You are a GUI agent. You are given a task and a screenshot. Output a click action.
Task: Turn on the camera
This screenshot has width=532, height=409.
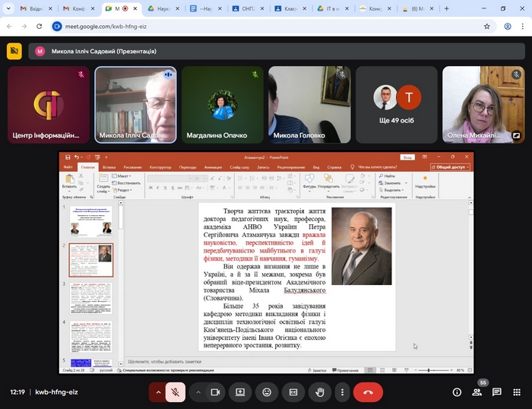click(215, 392)
